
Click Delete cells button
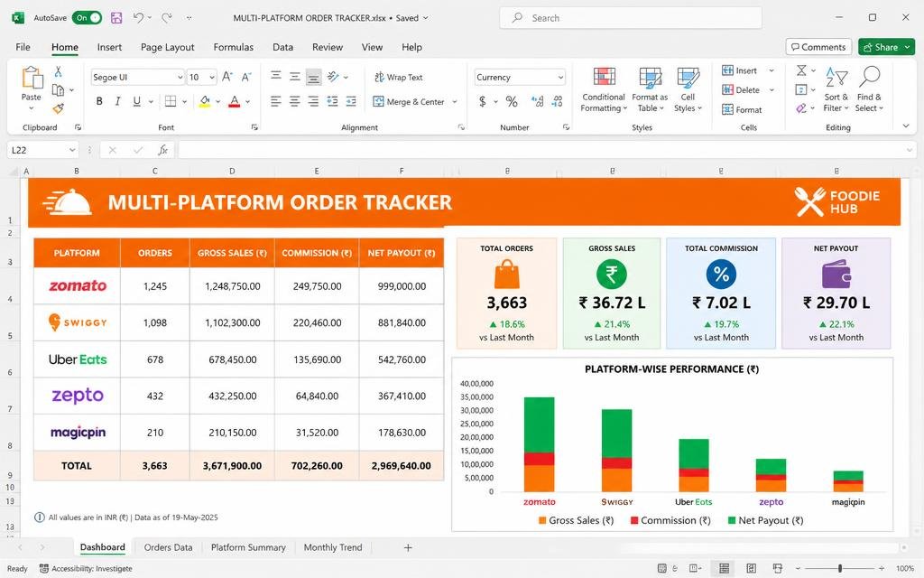(x=741, y=89)
